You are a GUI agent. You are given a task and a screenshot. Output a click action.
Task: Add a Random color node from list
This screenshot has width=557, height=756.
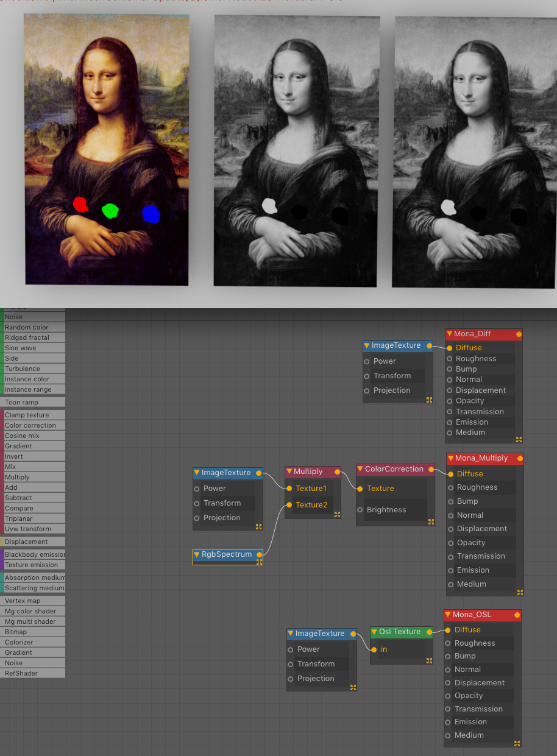(x=33, y=327)
